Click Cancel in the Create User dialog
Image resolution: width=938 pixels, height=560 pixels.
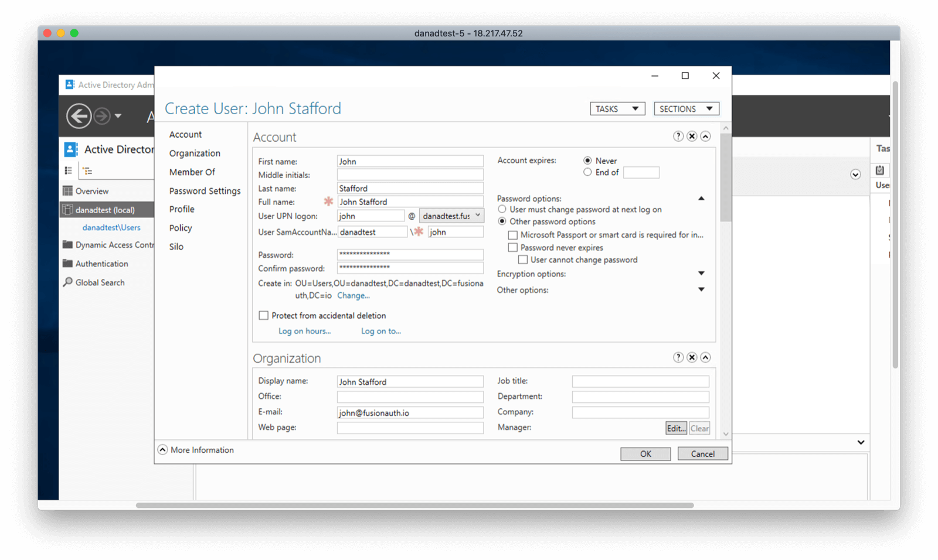click(x=702, y=454)
